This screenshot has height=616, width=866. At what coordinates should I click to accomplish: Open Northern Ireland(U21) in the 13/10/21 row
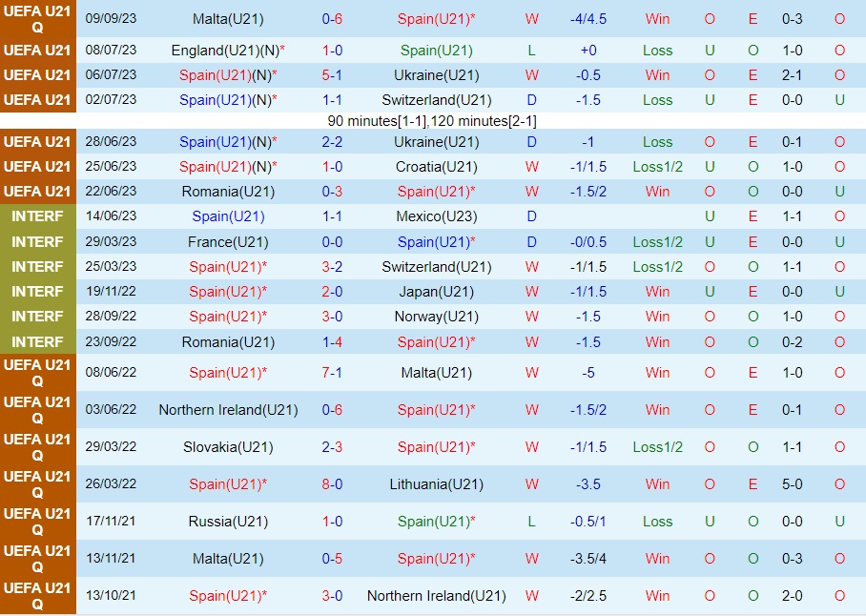pyautogui.click(x=436, y=596)
